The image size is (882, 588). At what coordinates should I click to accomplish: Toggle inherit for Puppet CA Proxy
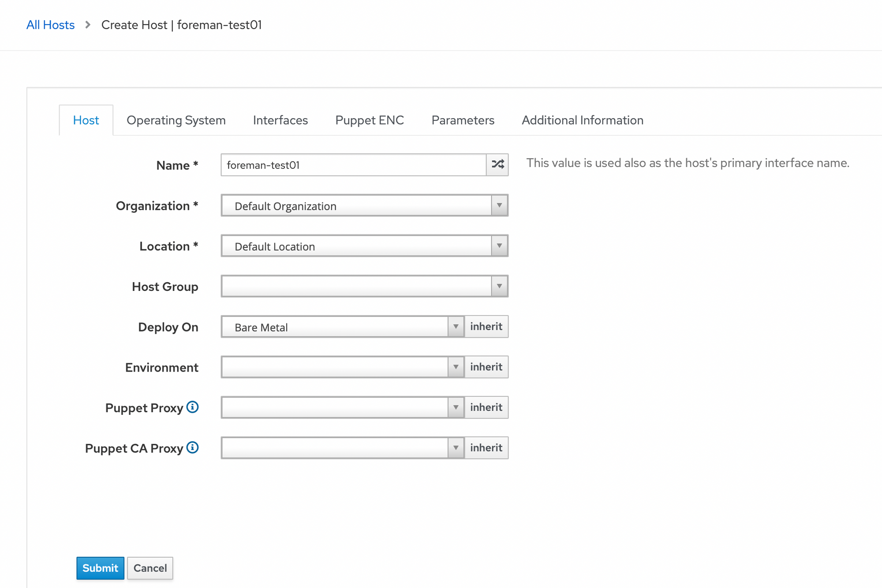tap(486, 448)
